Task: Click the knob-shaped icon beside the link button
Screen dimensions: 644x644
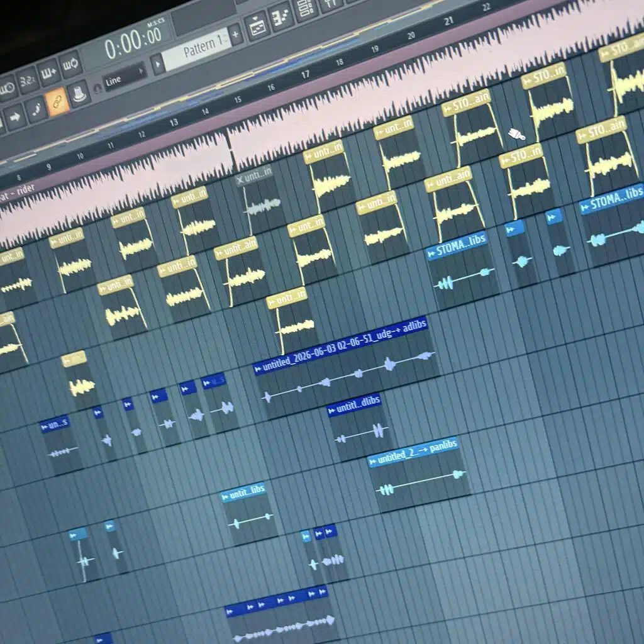Action: (79, 94)
